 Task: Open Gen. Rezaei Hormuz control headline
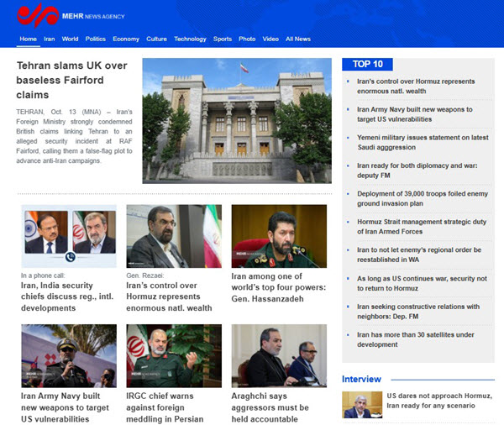(x=169, y=296)
